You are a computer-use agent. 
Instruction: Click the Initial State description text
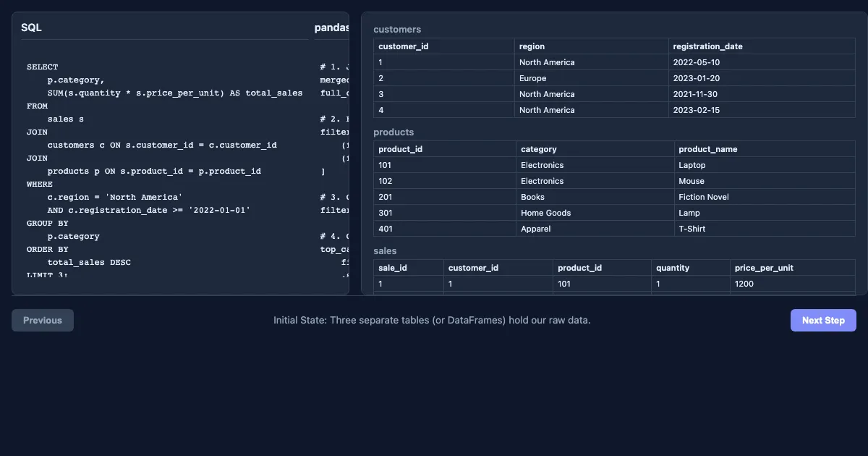pyautogui.click(x=432, y=320)
